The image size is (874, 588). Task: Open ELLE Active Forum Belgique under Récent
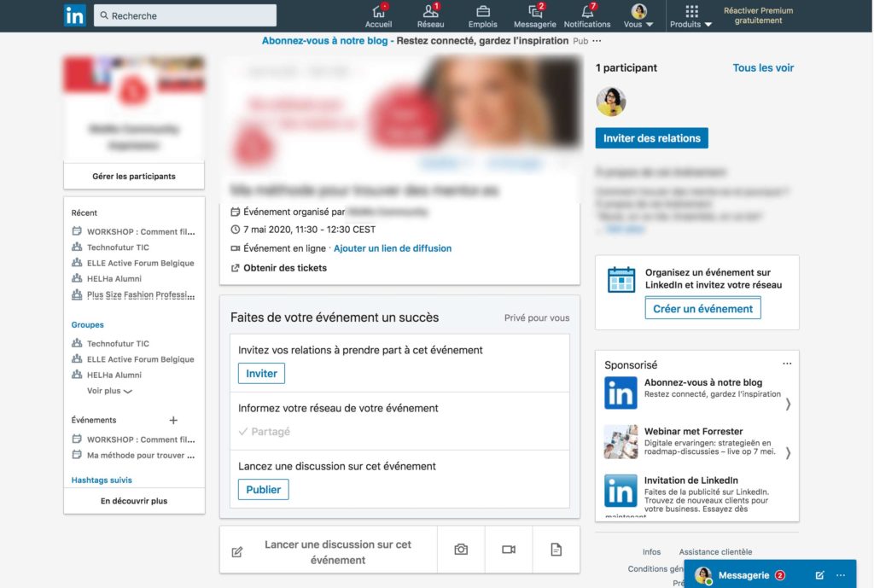[133, 263]
